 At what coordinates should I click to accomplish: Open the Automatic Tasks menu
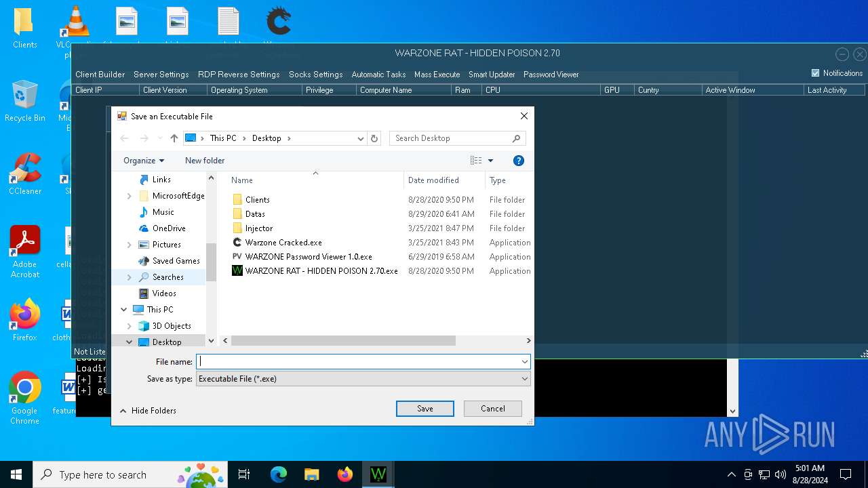[x=378, y=75]
